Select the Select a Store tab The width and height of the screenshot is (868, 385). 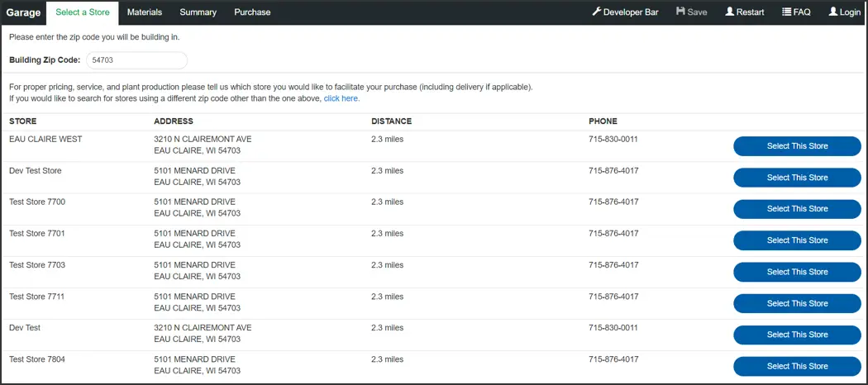click(x=82, y=12)
